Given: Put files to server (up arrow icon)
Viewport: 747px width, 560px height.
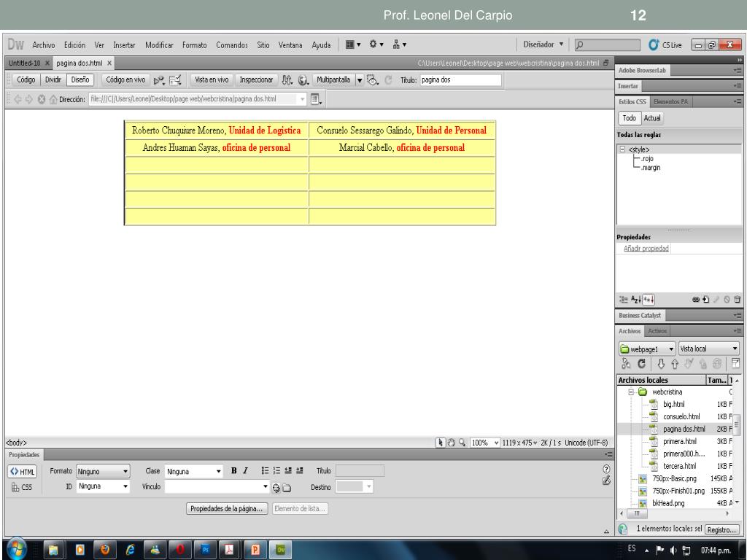Looking at the screenshot, I should [675, 364].
